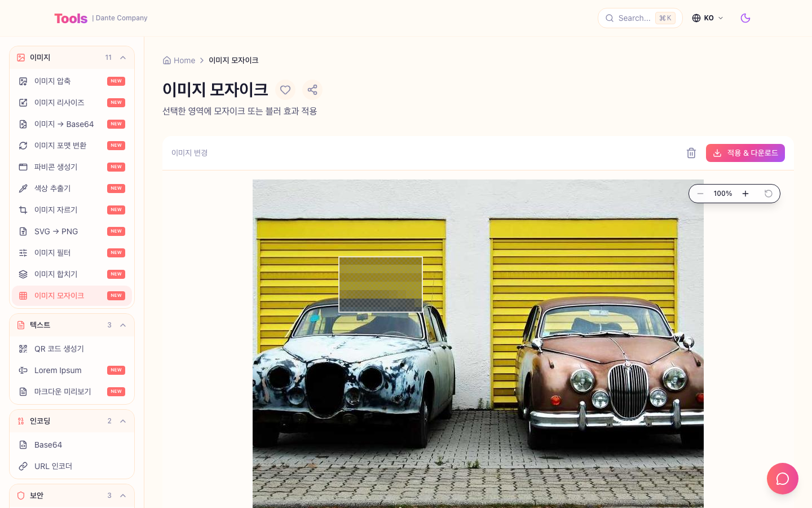Click the 이미지 변경 link

(189, 153)
